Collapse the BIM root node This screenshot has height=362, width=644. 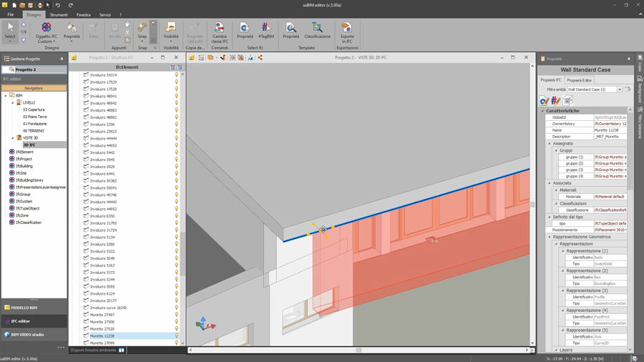pos(6,96)
